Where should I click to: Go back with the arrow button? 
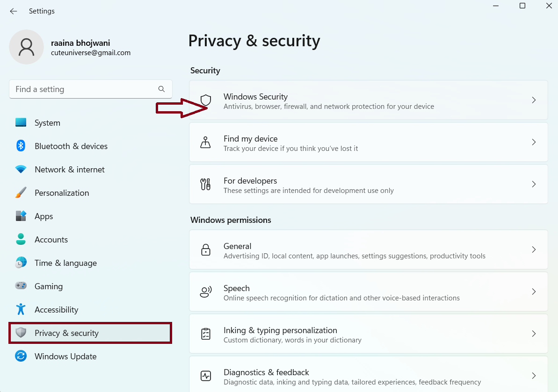14,11
